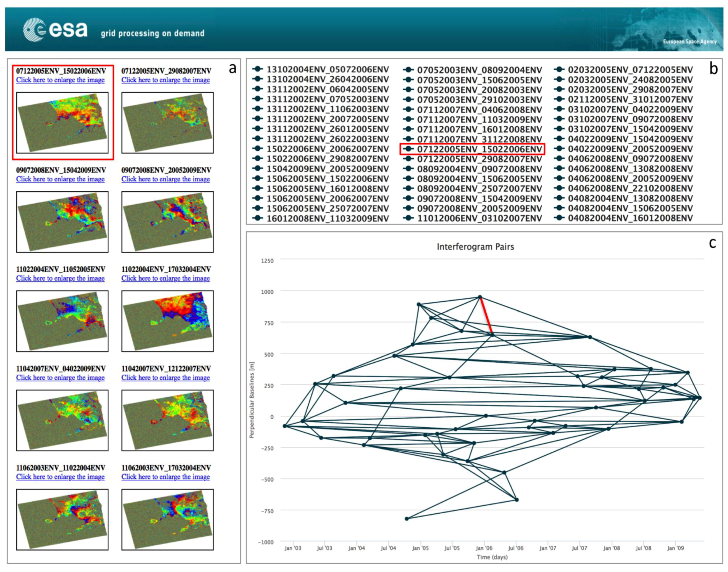Open thumbnail of 09072008ENV_15042009ENV interferogram

(62, 222)
